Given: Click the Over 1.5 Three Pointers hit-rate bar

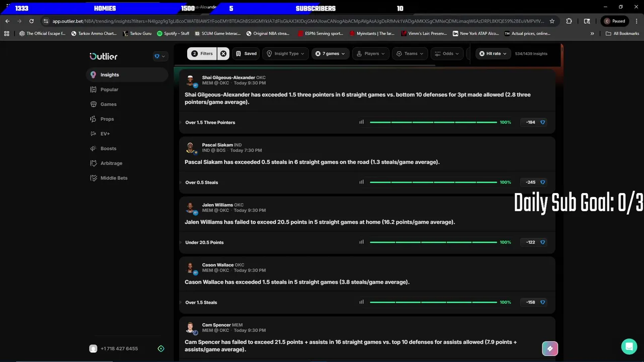Looking at the screenshot, I should tap(433, 122).
